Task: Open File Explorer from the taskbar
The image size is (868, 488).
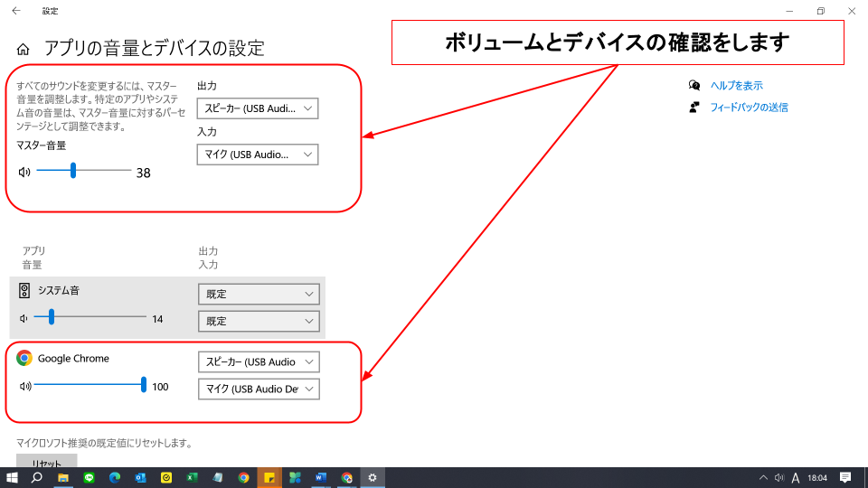Action: [63, 477]
